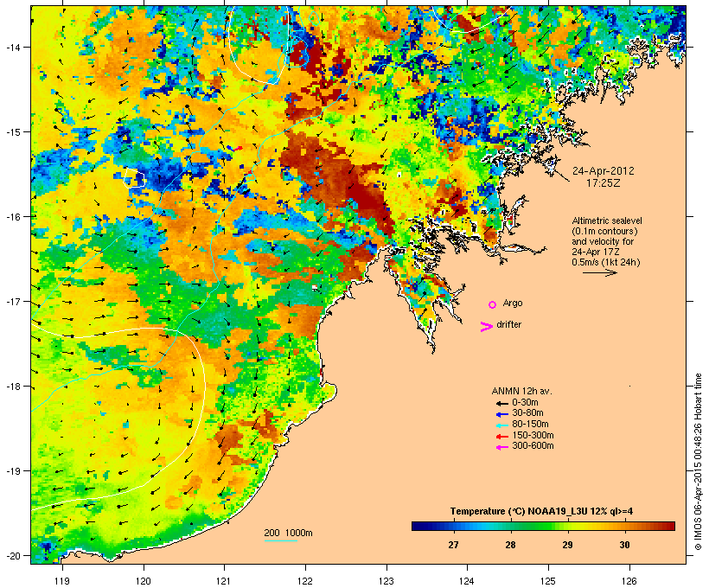The image size is (709, 588).
Task: Click the cyan bathymetry line under '200 1000m'
Action: (x=281, y=540)
